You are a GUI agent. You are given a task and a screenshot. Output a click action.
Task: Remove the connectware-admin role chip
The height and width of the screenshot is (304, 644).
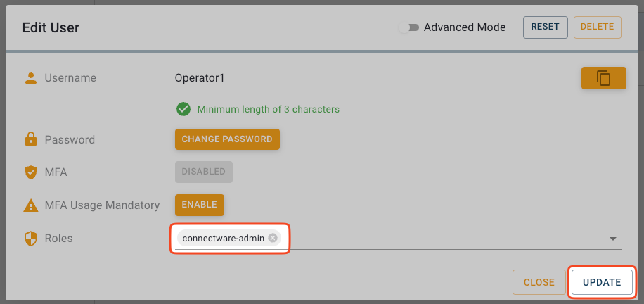(x=273, y=239)
